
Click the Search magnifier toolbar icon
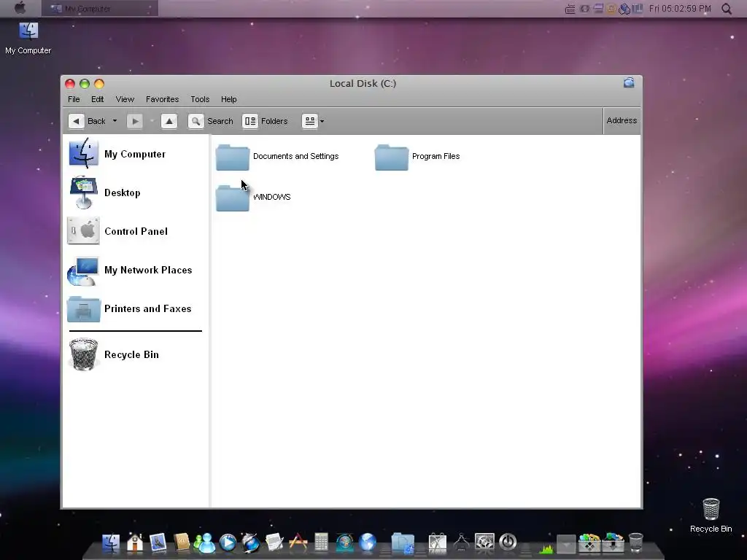point(196,121)
